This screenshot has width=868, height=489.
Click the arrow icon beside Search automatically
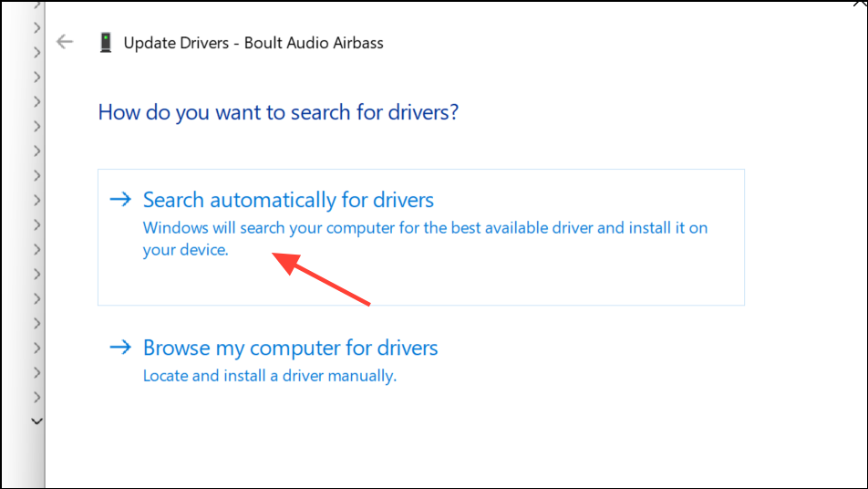(x=119, y=199)
